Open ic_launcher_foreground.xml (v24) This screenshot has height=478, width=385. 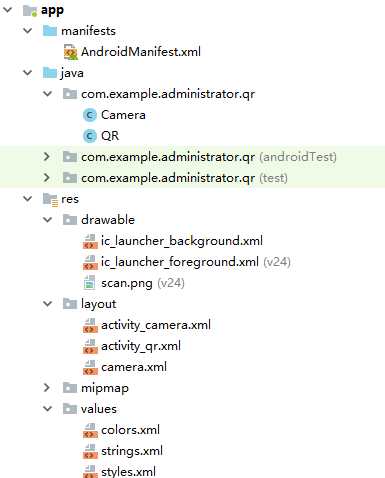[x=196, y=262]
